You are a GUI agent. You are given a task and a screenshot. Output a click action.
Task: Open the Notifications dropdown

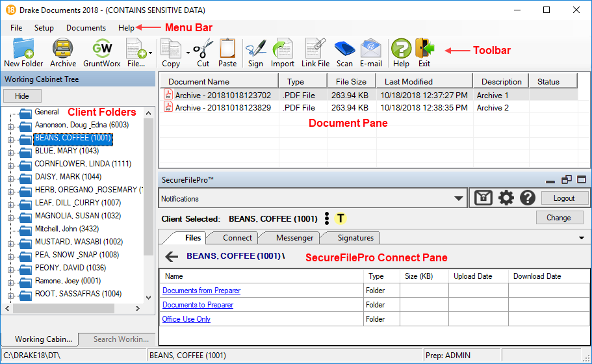click(x=459, y=199)
